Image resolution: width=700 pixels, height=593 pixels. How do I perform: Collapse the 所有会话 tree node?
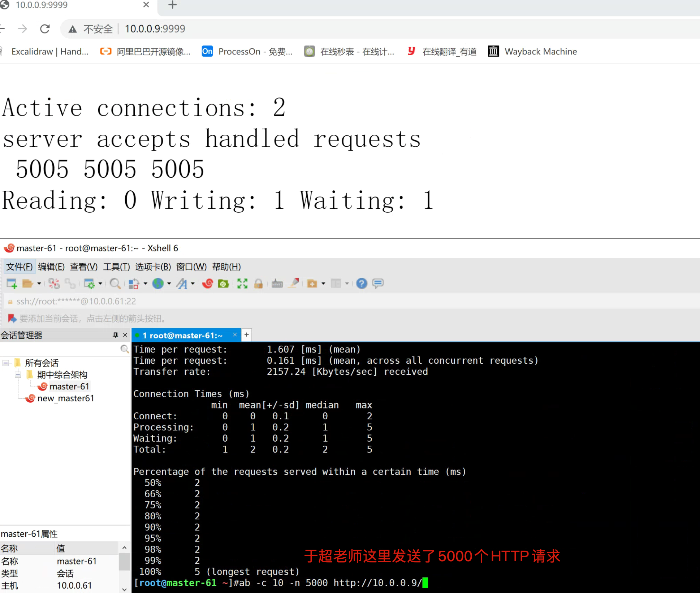(x=6, y=363)
